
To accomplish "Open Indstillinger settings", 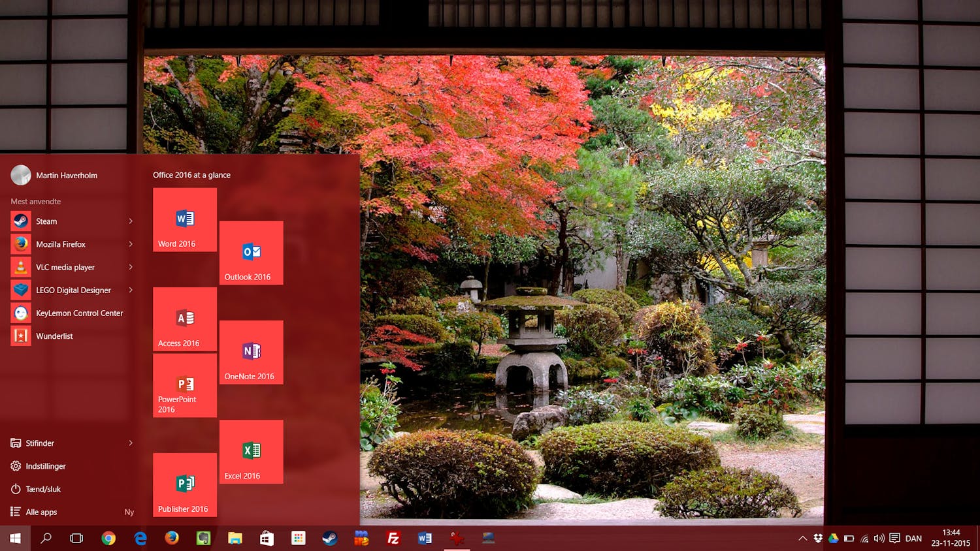I will point(45,465).
